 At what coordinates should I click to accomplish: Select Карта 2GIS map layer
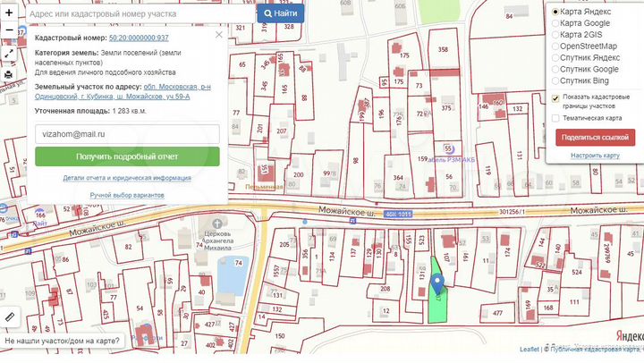coord(555,35)
